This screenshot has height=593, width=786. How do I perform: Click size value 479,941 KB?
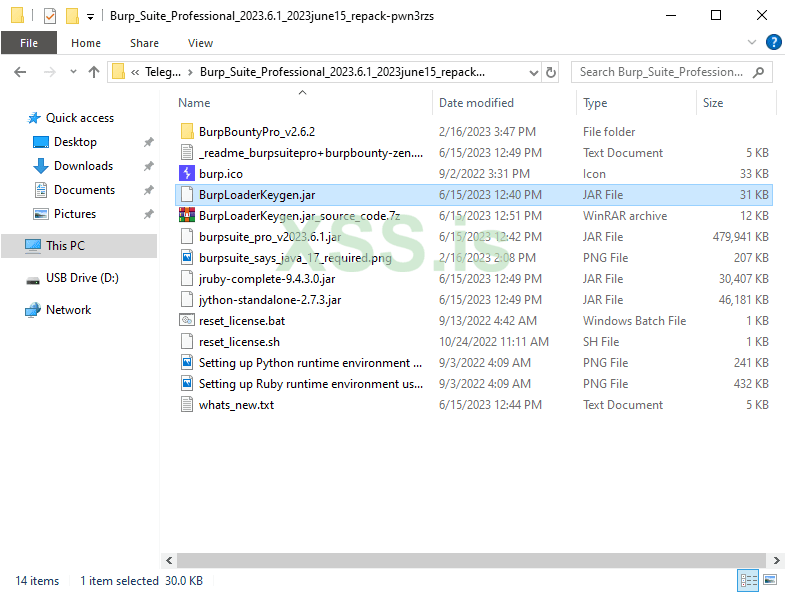[x=740, y=237]
